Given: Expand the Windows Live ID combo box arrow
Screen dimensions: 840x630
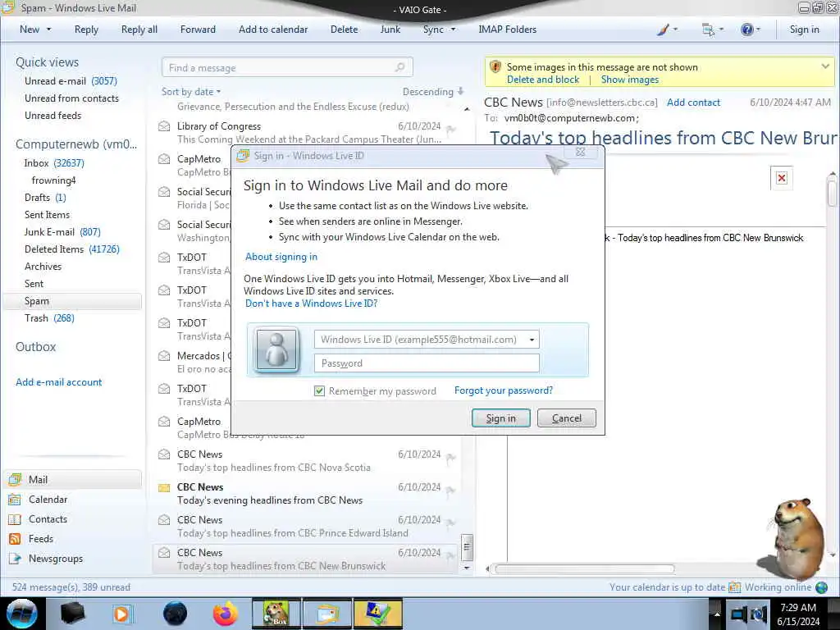Looking at the screenshot, I should [x=532, y=340].
